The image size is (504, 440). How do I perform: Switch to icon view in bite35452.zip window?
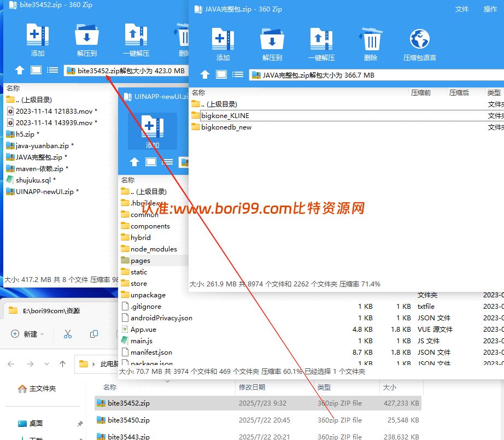point(36,70)
